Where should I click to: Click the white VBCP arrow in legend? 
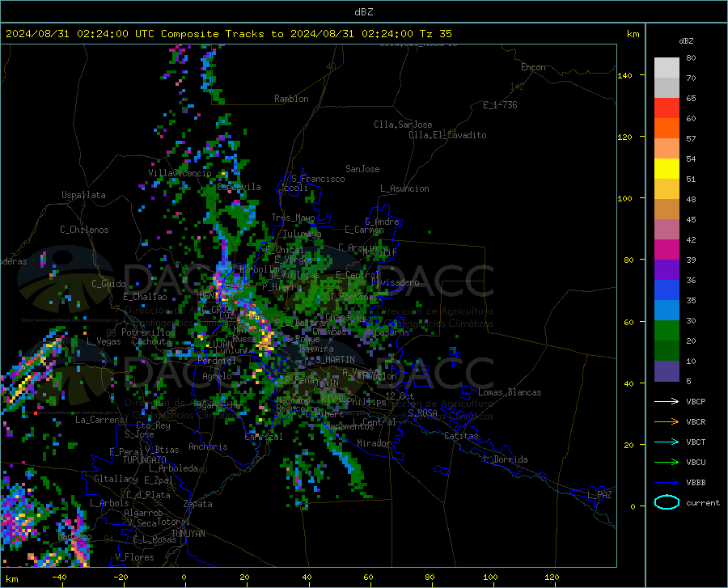667,401
